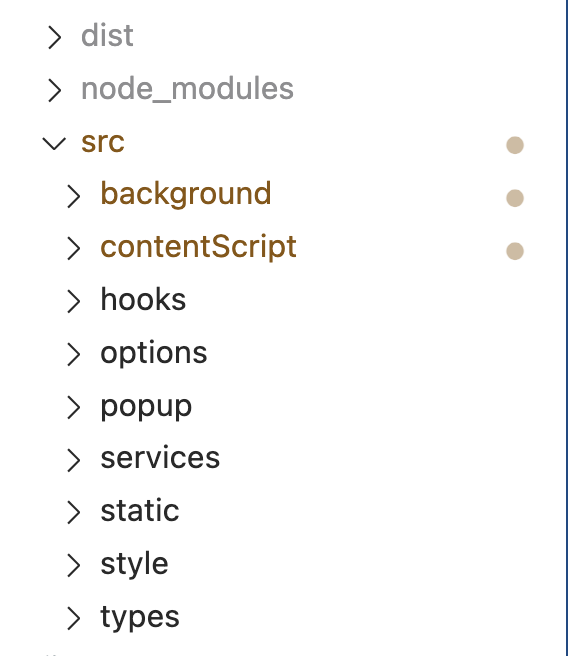The height and width of the screenshot is (656, 574).
Task: Open the types folder
Action: [140, 617]
